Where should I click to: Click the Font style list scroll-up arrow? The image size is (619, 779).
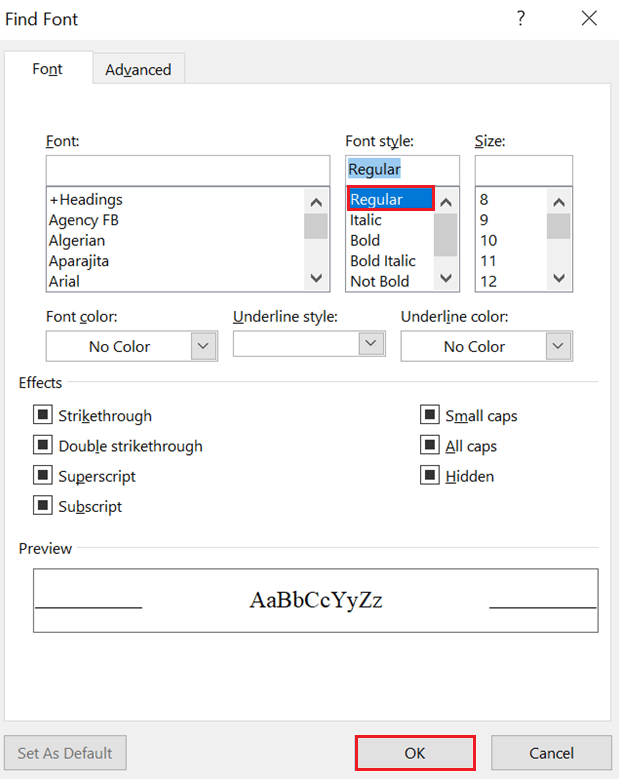(446, 202)
